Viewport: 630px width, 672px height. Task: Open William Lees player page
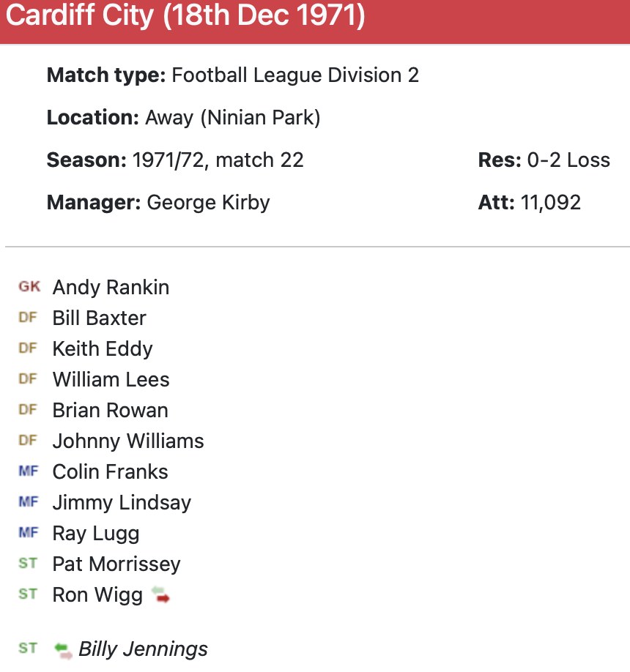tap(111, 379)
